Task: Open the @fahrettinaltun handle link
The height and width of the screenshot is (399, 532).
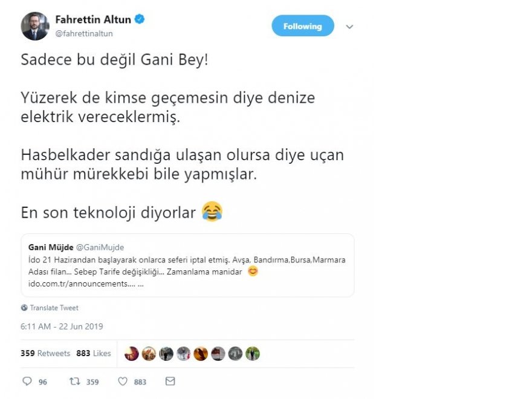Action: [84, 34]
